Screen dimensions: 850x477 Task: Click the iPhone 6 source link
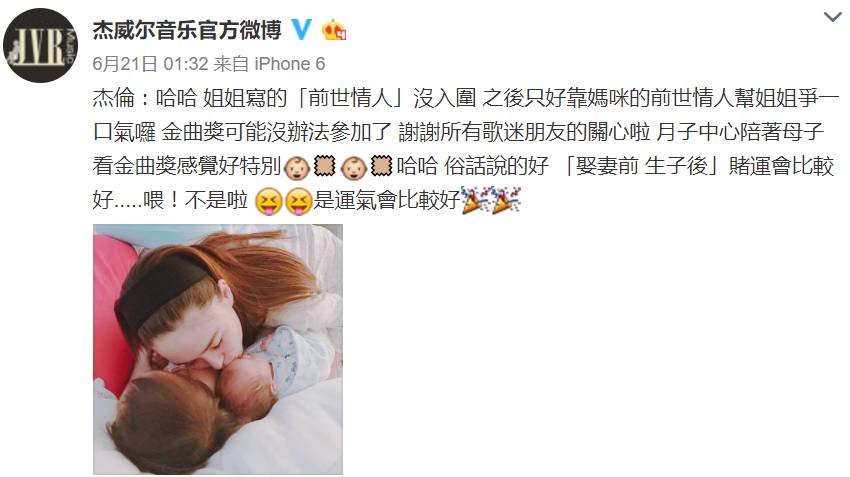(290, 64)
